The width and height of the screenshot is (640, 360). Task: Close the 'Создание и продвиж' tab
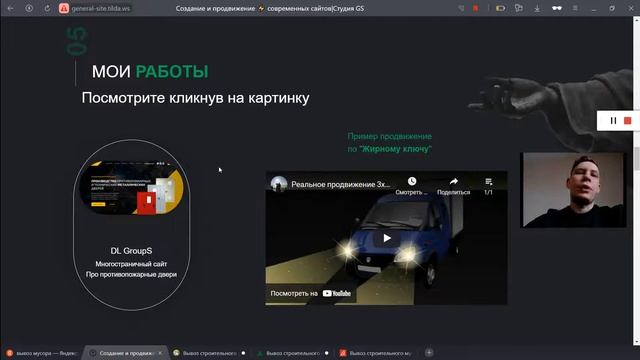(x=160, y=353)
